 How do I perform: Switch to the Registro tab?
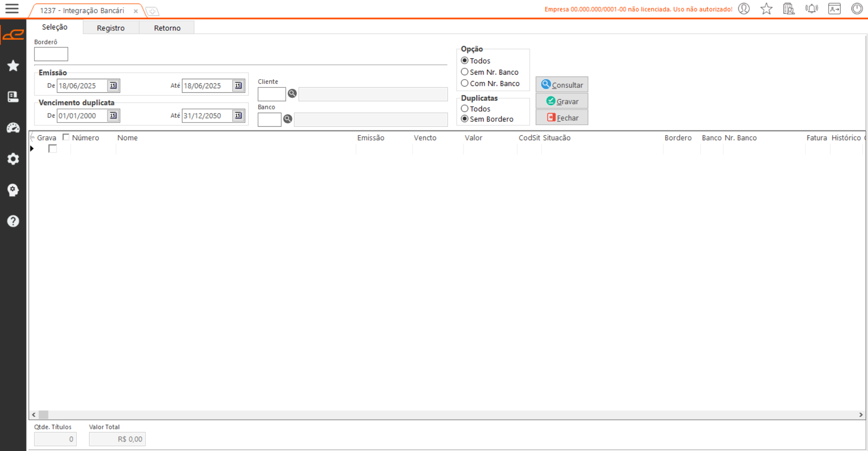(110, 28)
